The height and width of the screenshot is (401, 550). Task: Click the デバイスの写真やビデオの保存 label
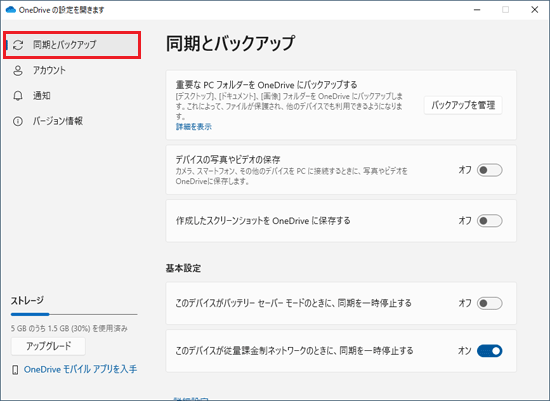[x=228, y=160]
